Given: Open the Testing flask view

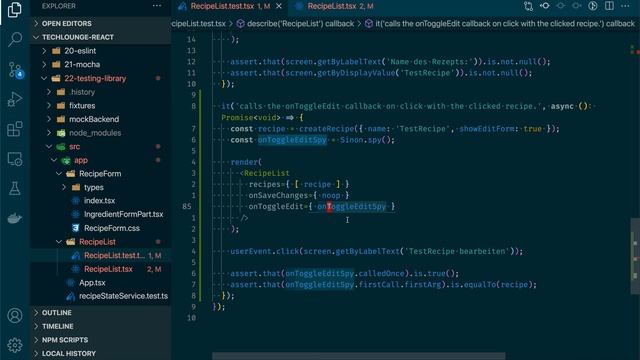Looking at the screenshot, I should [x=15, y=189].
